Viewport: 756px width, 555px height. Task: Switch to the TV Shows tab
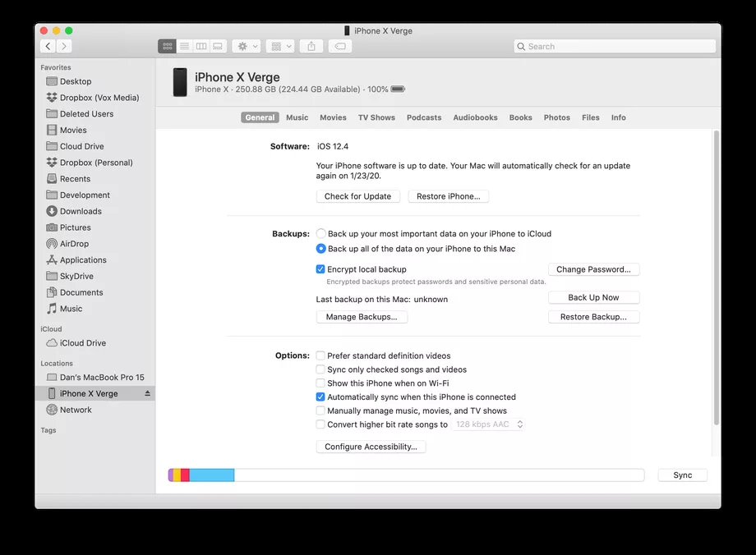pyautogui.click(x=376, y=117)
